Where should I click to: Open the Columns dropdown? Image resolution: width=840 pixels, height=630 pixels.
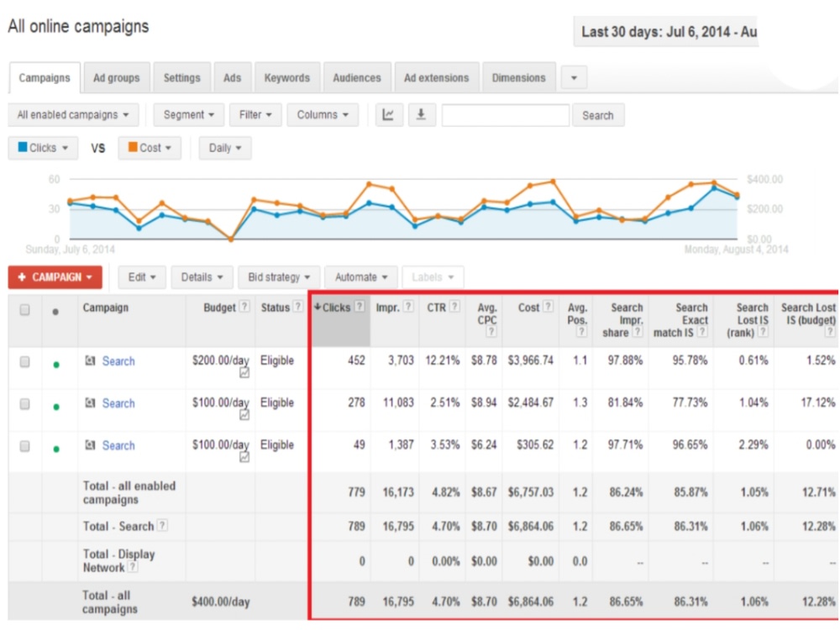323,114
